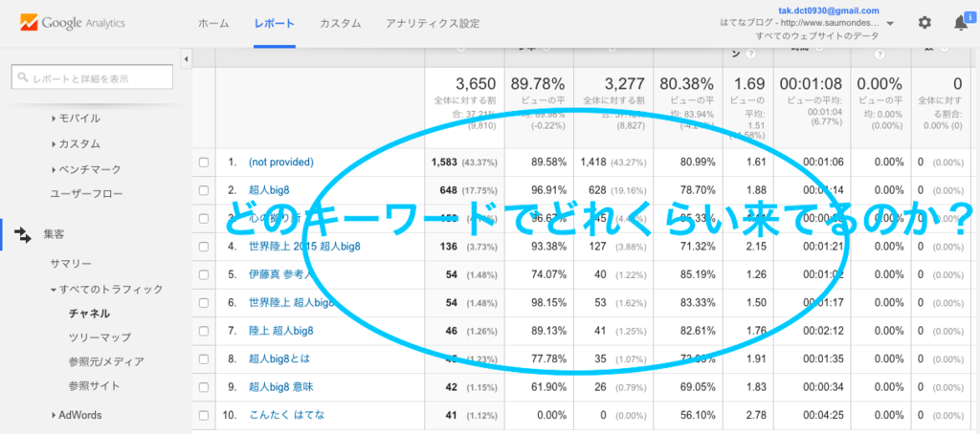Check the box for 超人big8とは
980x434 pixels.
click(204, 359)
